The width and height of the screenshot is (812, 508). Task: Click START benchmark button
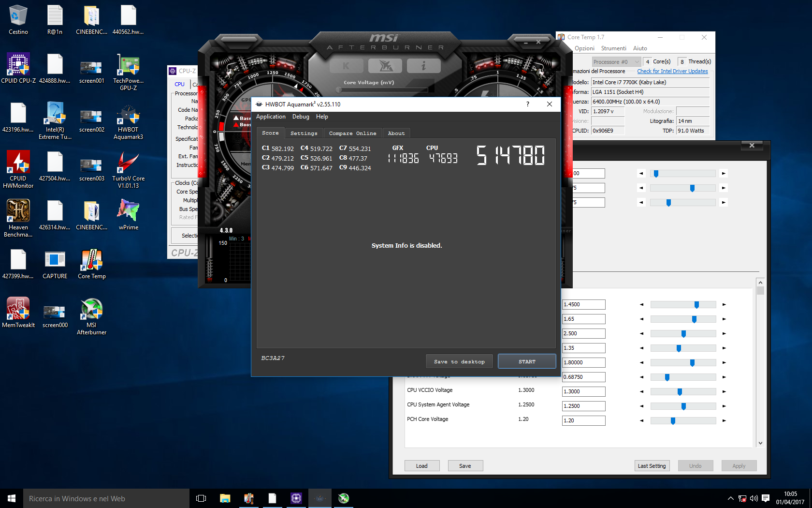[527, 361]
